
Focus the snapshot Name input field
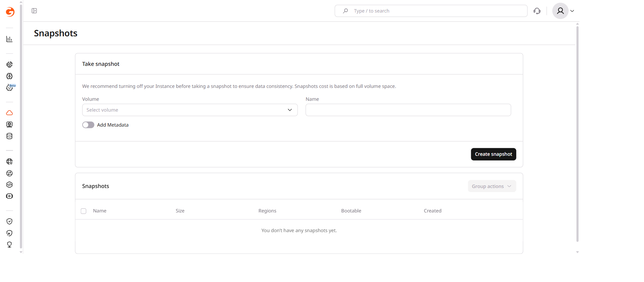point(408,110)
